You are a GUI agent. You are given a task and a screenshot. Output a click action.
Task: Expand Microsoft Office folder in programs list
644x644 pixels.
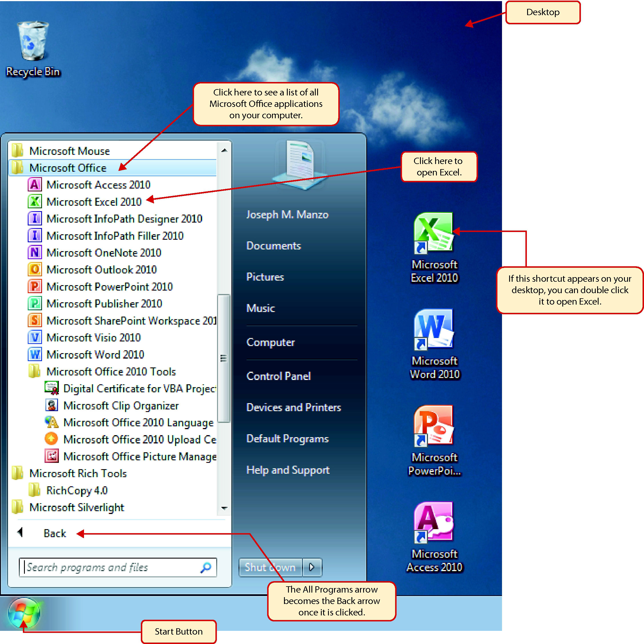(67, 167)
